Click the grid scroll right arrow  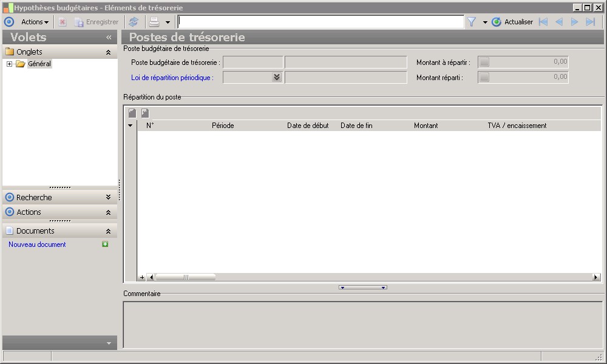(x=596, y=277)
